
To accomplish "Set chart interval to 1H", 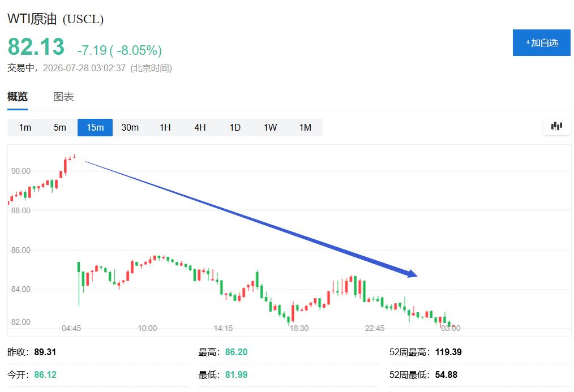I will pos(165,127).
